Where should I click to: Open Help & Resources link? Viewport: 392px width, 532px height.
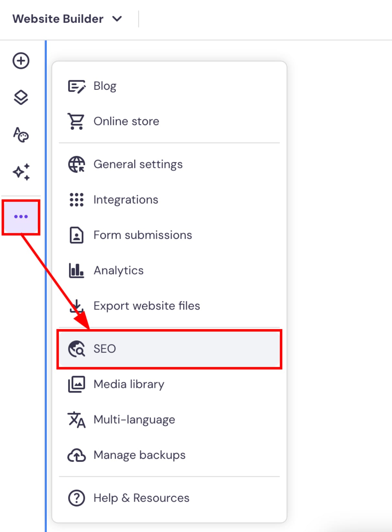[141, 498]
